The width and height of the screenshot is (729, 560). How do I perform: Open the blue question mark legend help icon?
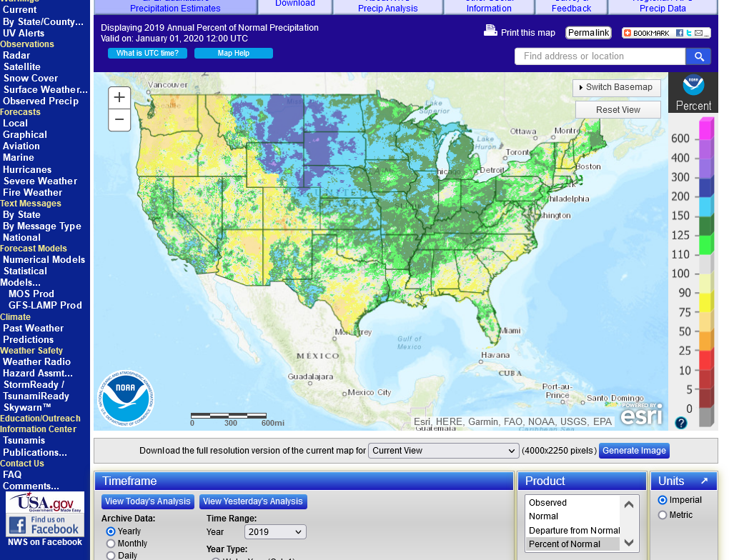click(x=680, y=423)
